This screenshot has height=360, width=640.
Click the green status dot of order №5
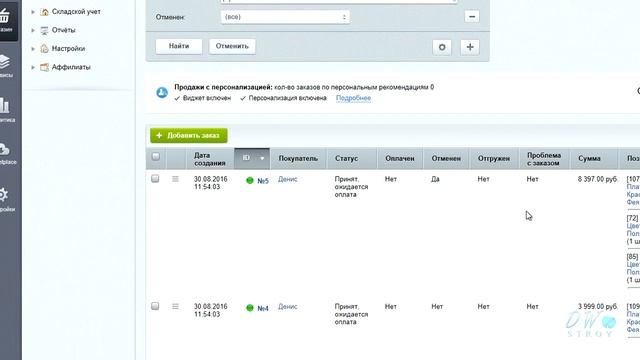250,180
